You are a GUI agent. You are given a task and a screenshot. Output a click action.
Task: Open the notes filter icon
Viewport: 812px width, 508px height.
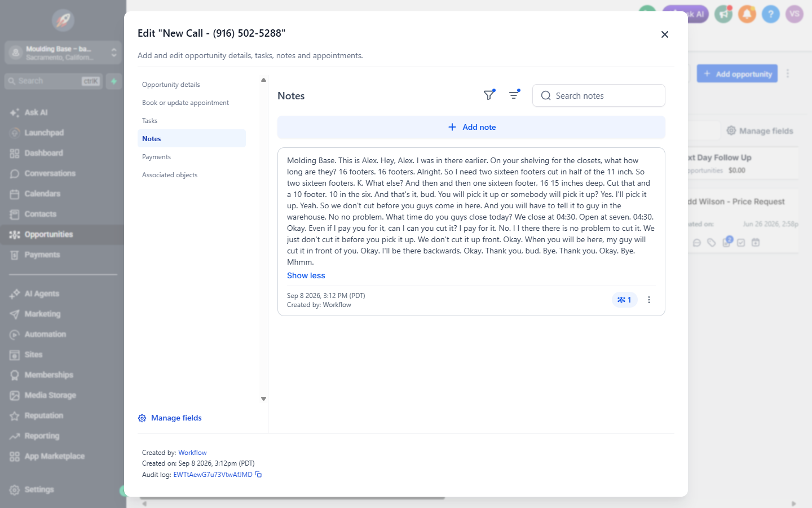pos(489,95)
